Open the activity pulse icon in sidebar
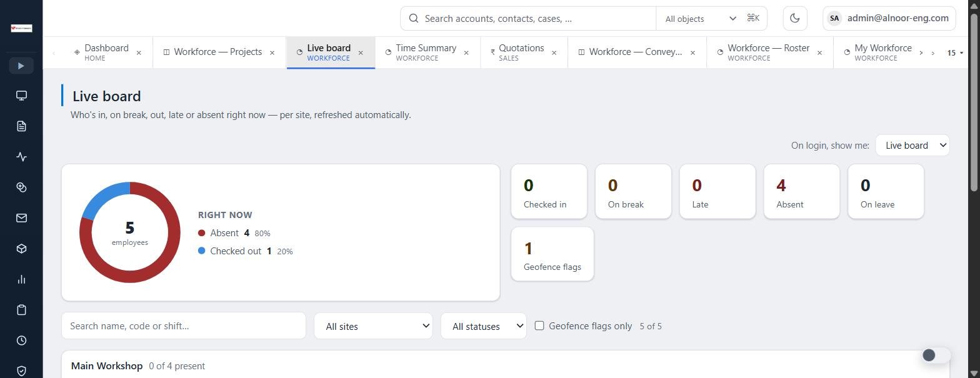The width and height of the screenshot is (980, 378). pyautogui.click(x=21, y=157)
